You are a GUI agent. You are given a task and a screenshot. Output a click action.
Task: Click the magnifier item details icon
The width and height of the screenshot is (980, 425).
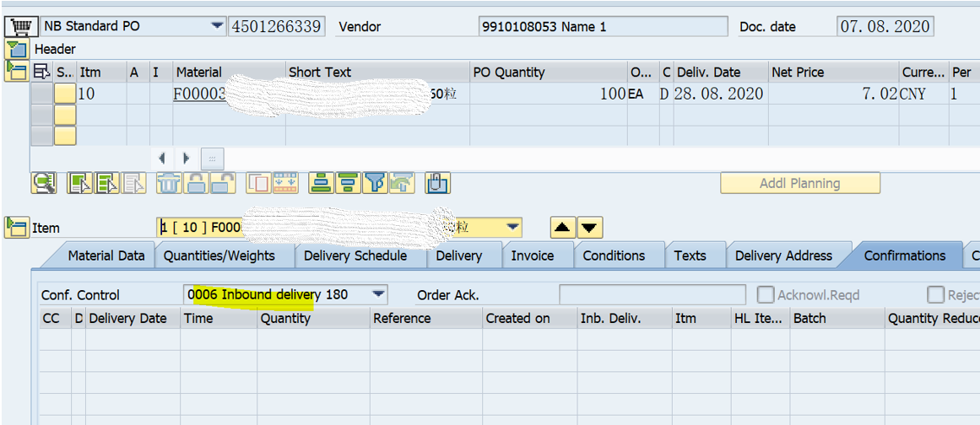point(44,184)
